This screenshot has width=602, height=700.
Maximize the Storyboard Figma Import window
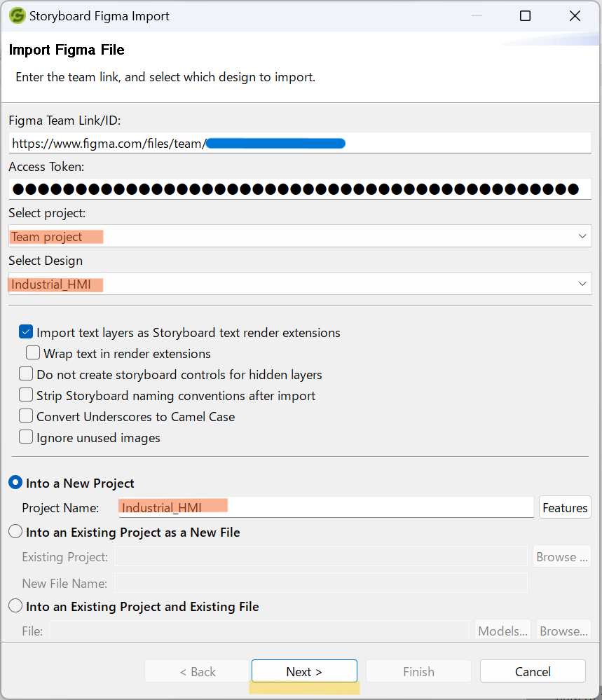tap(525, 16)
